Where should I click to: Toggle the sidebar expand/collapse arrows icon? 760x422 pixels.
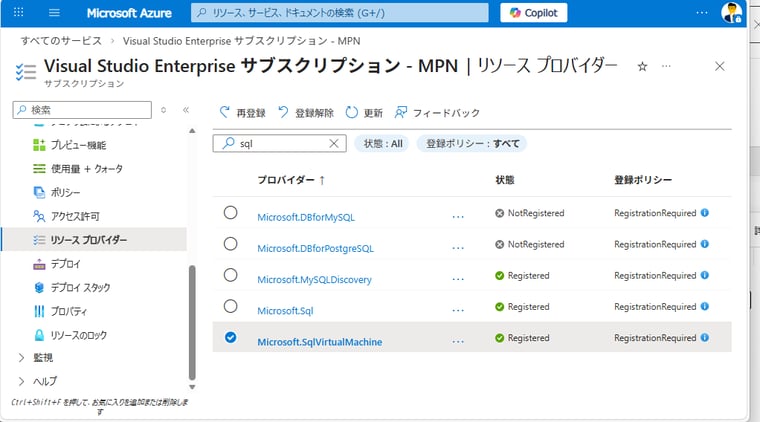(163, 110)
